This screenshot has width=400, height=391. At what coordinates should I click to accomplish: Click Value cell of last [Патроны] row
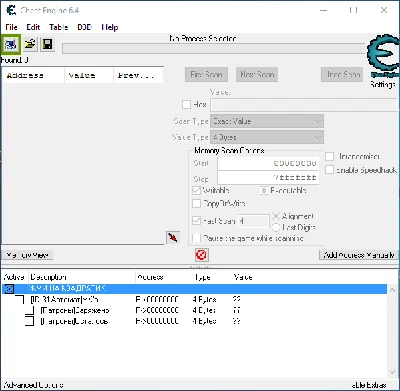237,321
